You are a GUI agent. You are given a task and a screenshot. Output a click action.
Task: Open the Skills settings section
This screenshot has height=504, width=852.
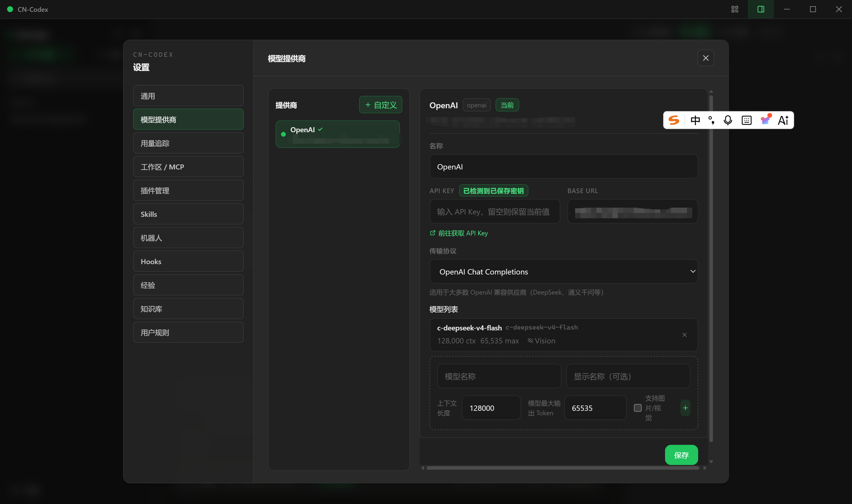(188, 214)
